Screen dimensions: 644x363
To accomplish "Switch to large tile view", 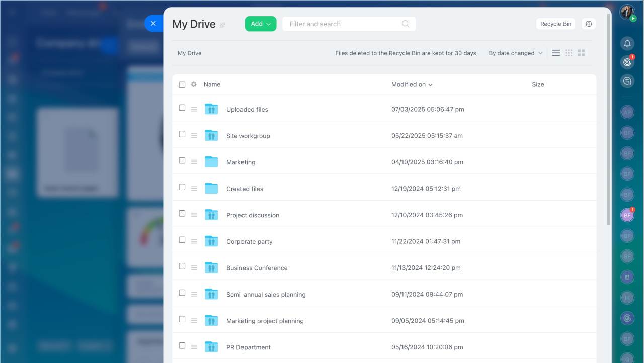I will click(x=581, y=53).
